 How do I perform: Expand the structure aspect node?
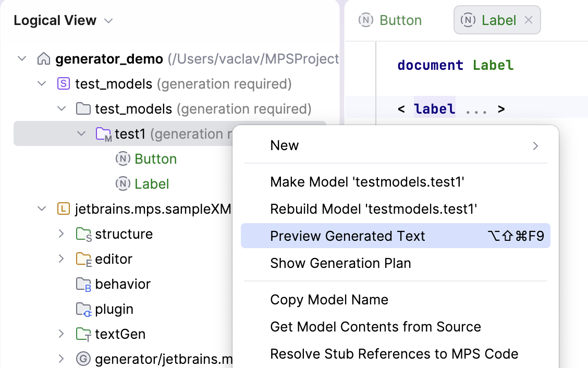click(61, 234)
